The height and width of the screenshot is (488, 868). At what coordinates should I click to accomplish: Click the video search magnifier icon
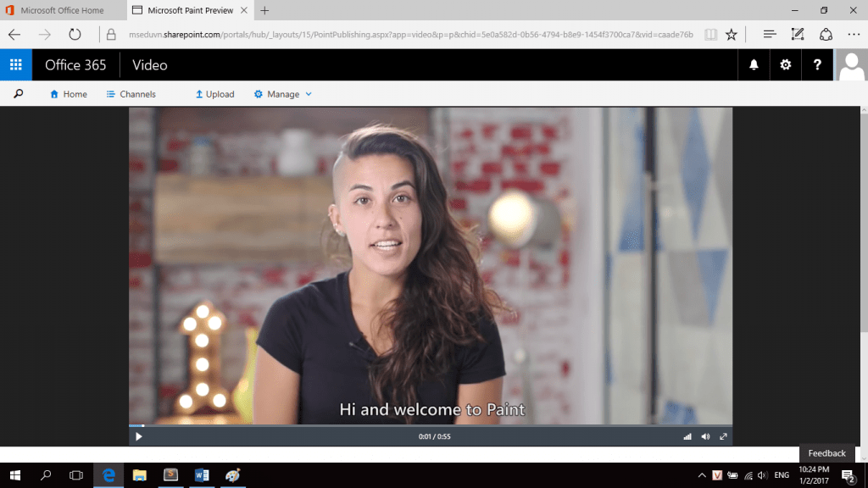click(19, 94)
